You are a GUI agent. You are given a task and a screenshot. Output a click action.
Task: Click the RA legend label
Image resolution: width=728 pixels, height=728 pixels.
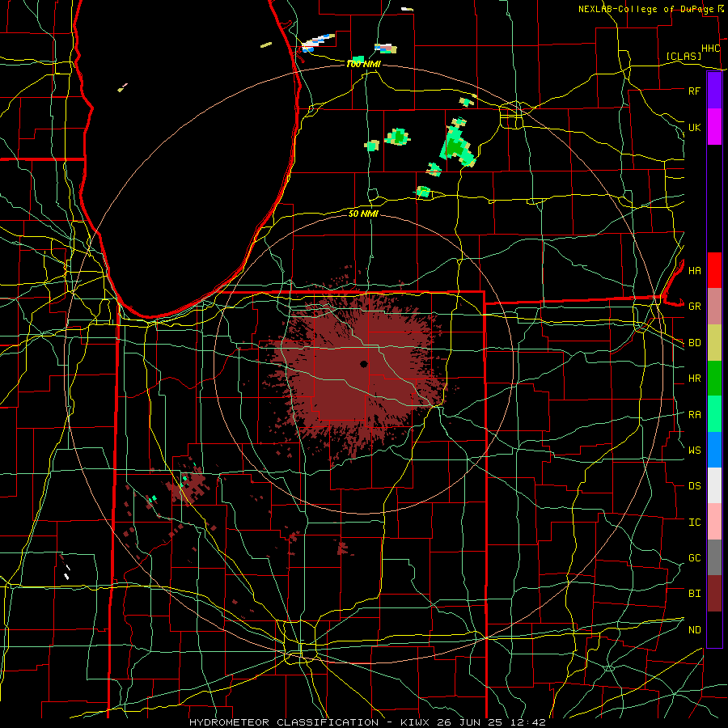tap(694, 415)
